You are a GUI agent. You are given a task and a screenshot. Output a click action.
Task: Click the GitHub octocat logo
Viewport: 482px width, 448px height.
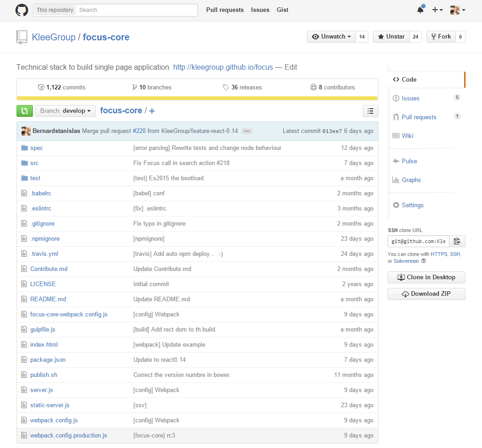22,10
